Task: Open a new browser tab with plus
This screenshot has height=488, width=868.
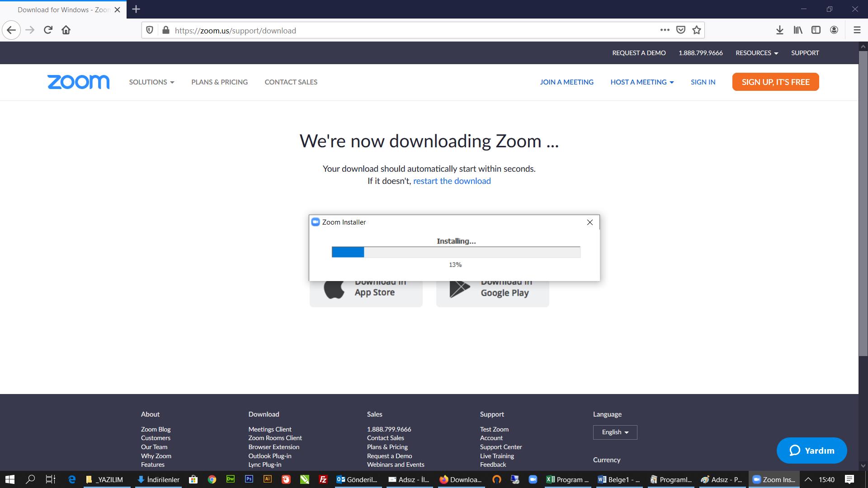Action: (136, 9)
